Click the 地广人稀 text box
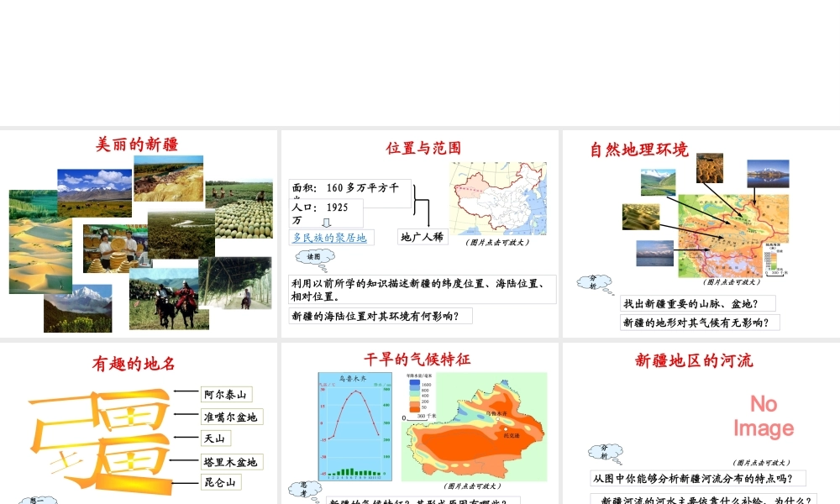 tap(423, 237)
